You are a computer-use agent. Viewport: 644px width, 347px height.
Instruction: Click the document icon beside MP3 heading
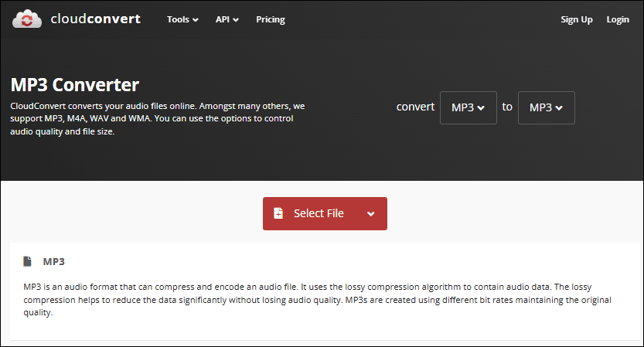pyautogui.click(x=28, y=261)
